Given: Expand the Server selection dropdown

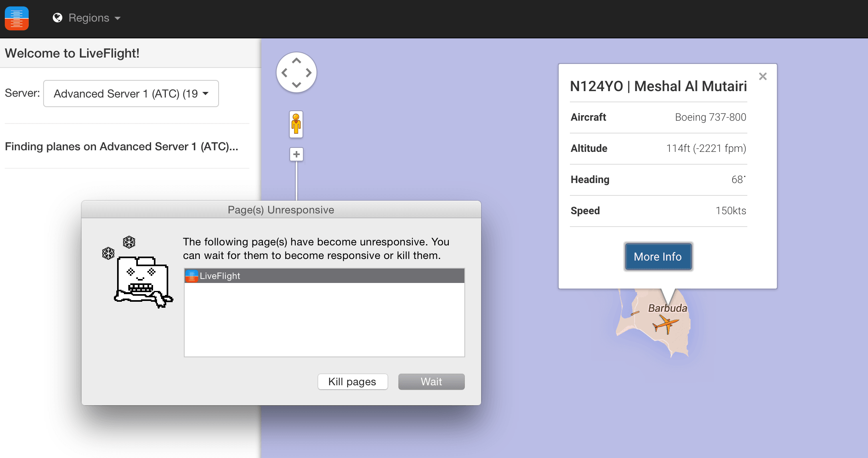Looking at the screenshot, I should coord(131,94).
